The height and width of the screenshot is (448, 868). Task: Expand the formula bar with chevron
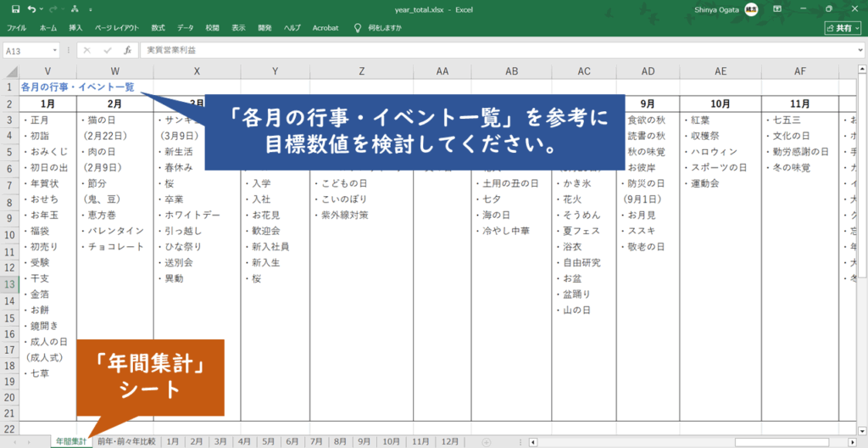[x=860, y=50]
